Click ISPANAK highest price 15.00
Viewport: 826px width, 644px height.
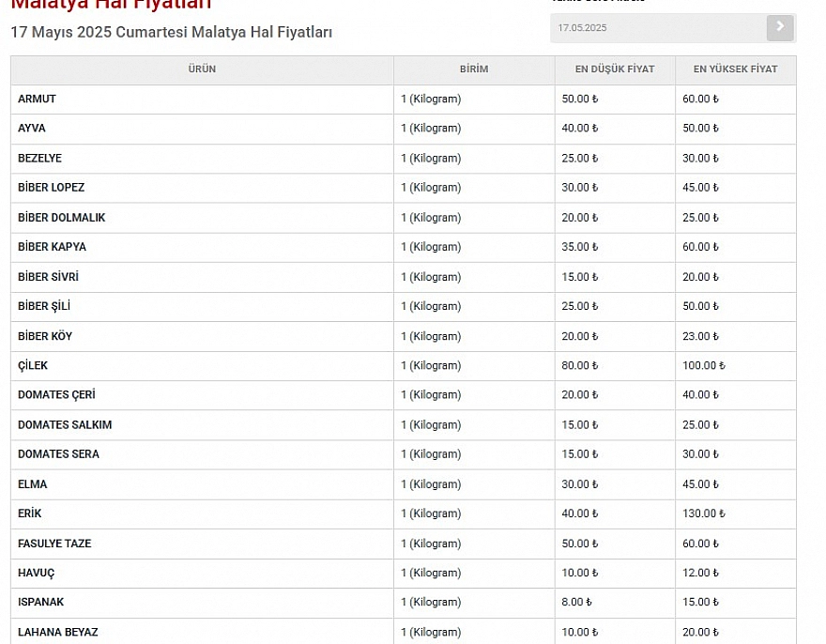pyautogui.click(x=700, y=603)
